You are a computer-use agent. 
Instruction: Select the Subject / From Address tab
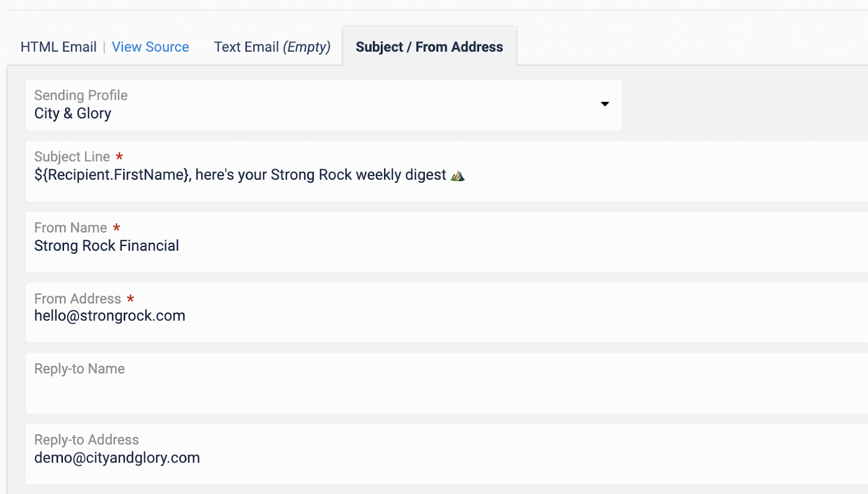[430, 47]
